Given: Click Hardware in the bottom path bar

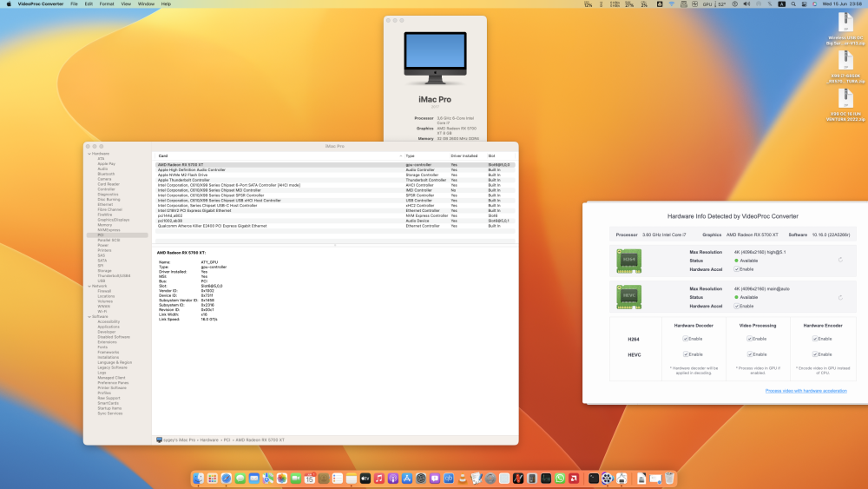Looking at the screenshot, I should tap(208, 439).
